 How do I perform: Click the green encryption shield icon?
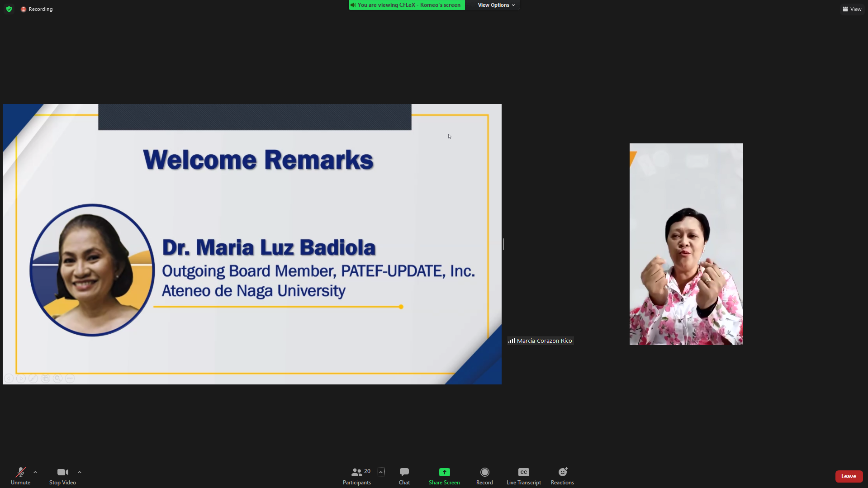coord(9,9)
